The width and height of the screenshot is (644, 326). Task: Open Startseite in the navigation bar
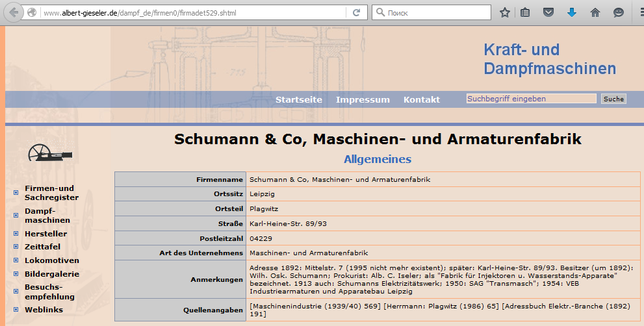298,100
